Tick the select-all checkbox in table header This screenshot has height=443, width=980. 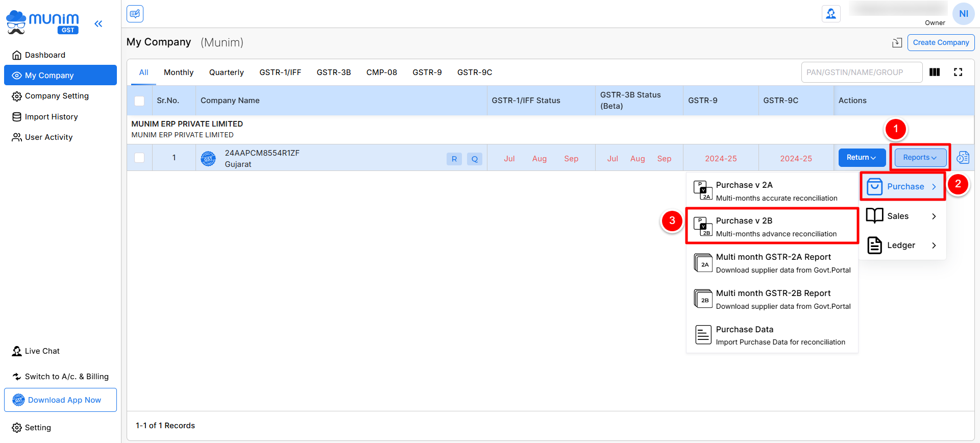point(139,101)
